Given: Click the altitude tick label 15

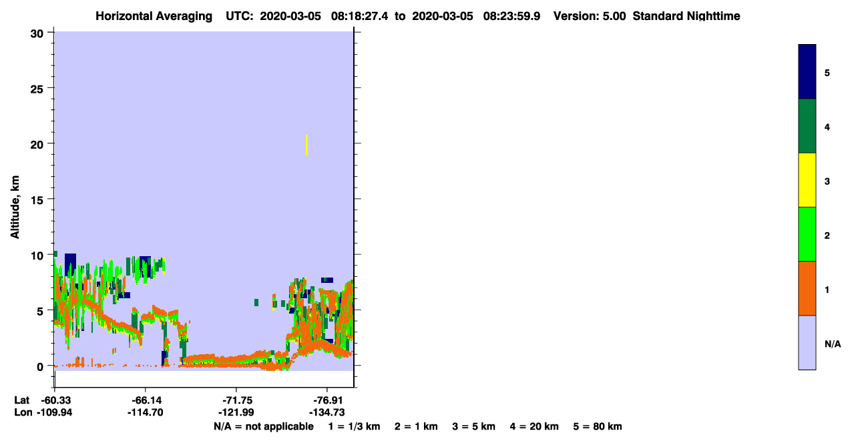Looking at the screenshot, I should [x=37, y=199].
